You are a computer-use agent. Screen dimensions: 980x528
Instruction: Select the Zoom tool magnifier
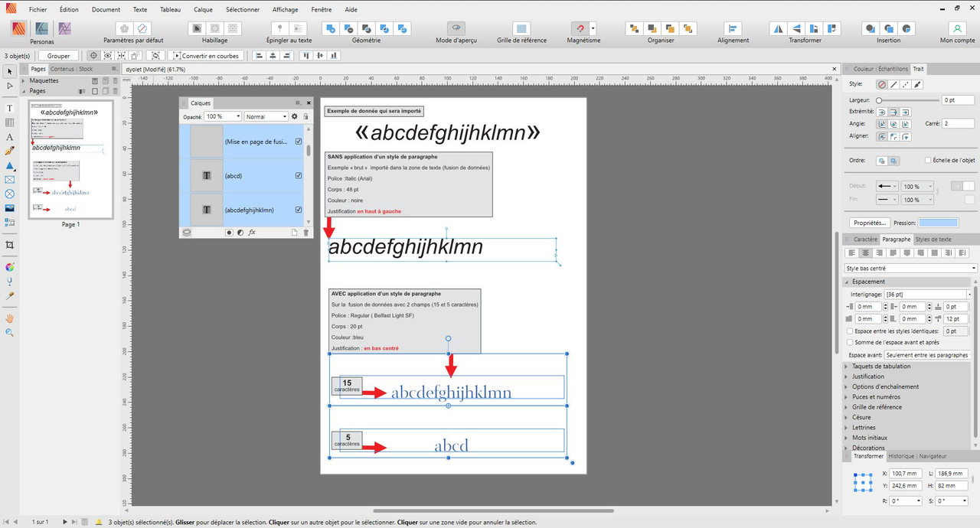coord(10,333)
